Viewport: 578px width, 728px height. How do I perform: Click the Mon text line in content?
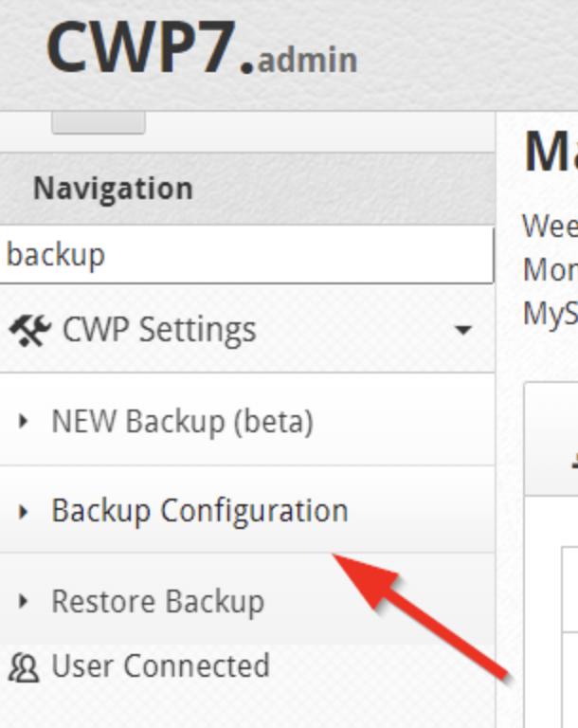click(x=551, y=269)
